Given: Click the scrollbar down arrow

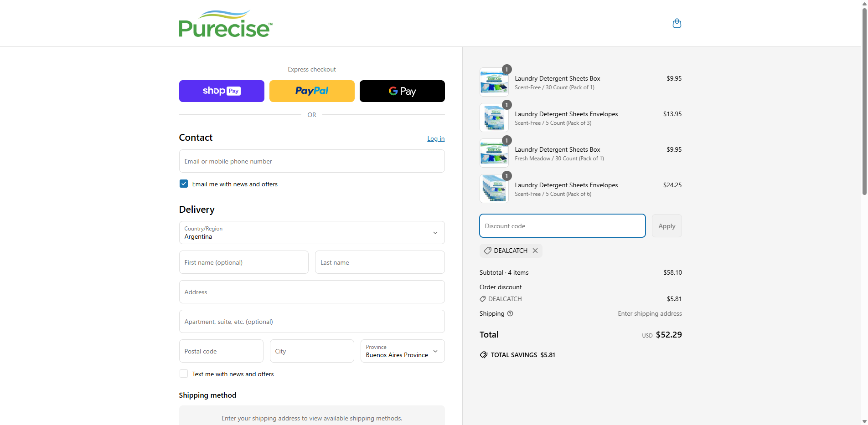Looking at the screenshot, I should 864,421.
